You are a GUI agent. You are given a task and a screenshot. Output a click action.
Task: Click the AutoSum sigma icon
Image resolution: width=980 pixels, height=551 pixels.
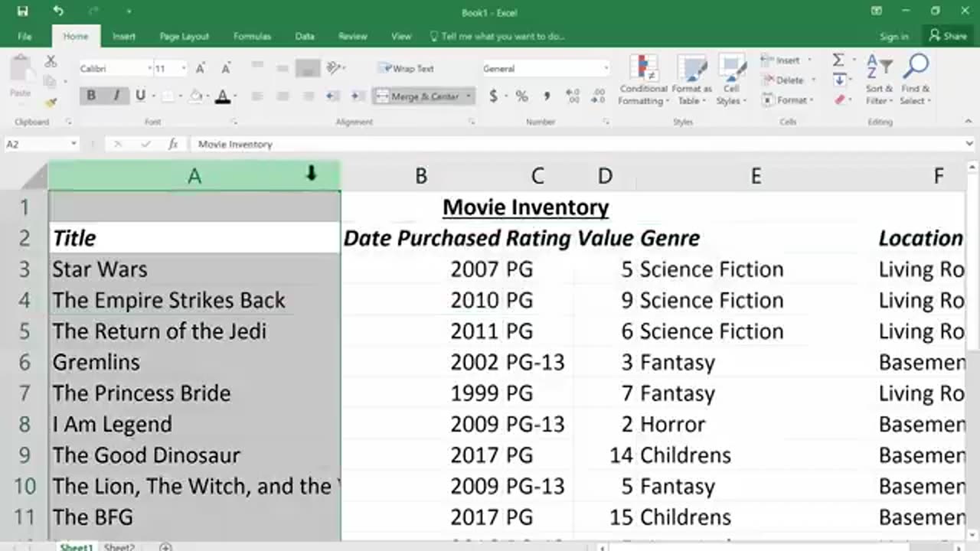point(838,60)
